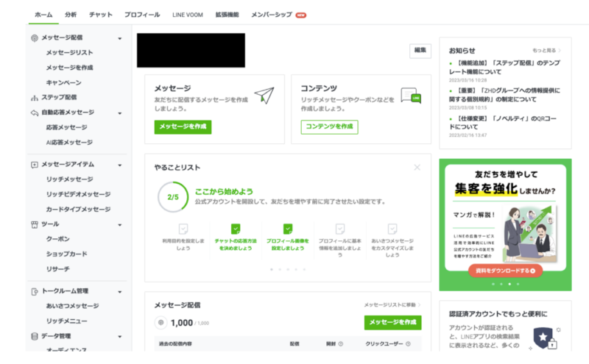Open the ZHDグループ announcement link
Viewport: 589px width, 364px height.
coord(504,95)
